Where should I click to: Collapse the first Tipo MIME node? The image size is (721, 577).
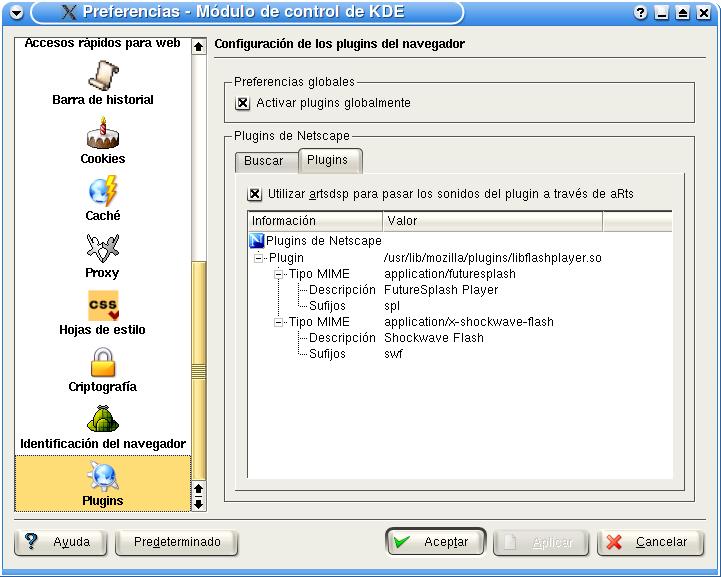(279, 274)
